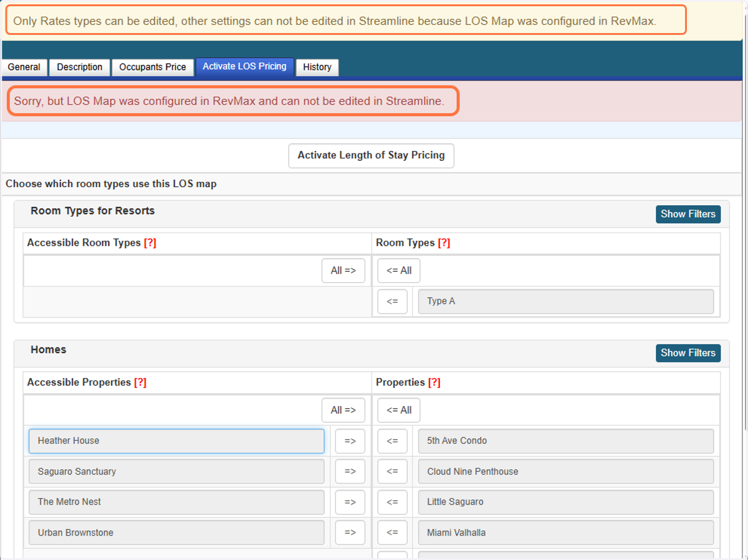Show Filters for Room Types for Resorts
The height and width of the screenshot is (560, 748).
(688, 214)
